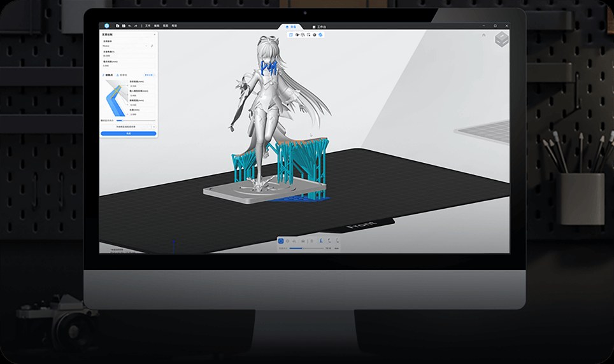Select the contact point tab in the support panel

[108, 74]
